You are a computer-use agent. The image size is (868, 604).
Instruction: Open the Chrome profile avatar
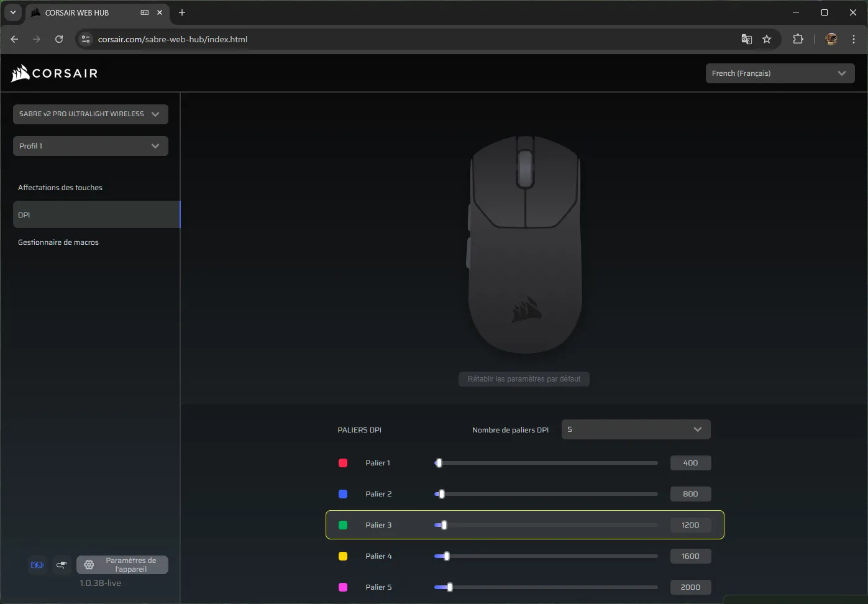click(831, 39)
